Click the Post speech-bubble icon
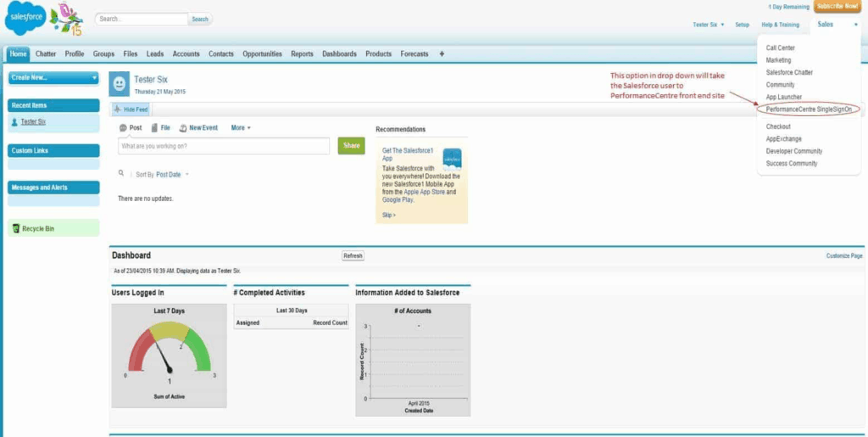Image resolution: width=868 pixels, height=437 pixels. click(123, 128)
